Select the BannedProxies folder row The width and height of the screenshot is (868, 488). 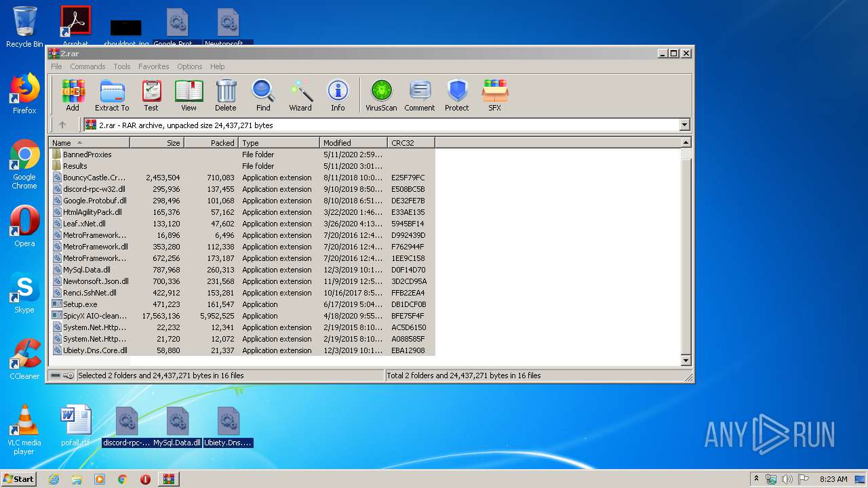point(241,155)
